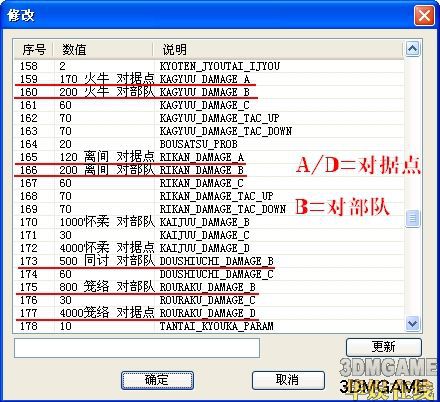Select row 173 DOUSHIUCHI_DAMAGE_B
The image size is (440, 402).
coord(209,261)
